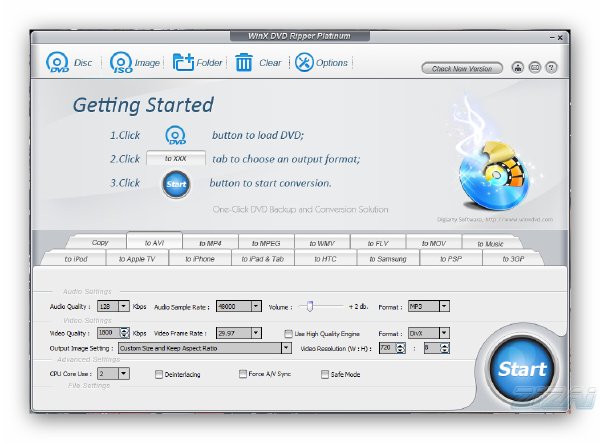Choose the to HTC tab
This screenshot has height=443, width=600.
point(325,259)
